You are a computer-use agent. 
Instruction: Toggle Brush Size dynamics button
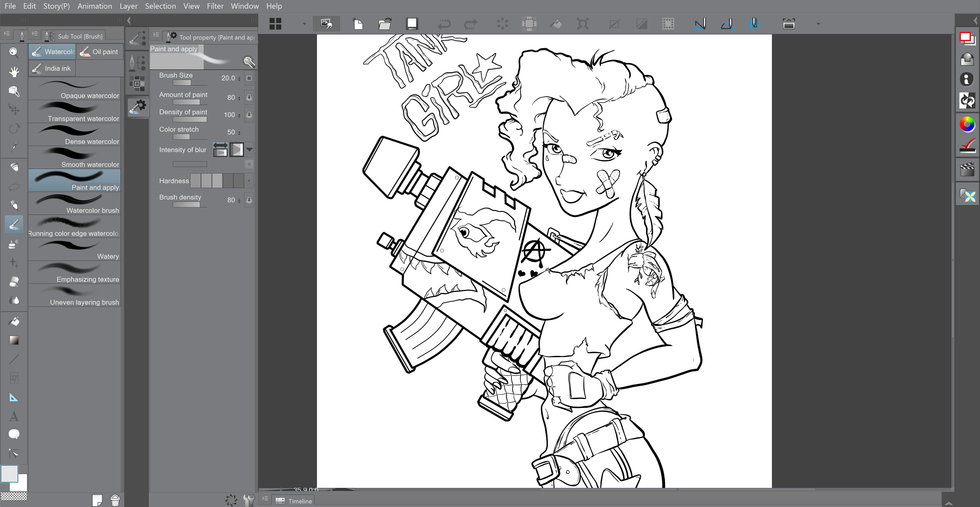tap(249, 78)
